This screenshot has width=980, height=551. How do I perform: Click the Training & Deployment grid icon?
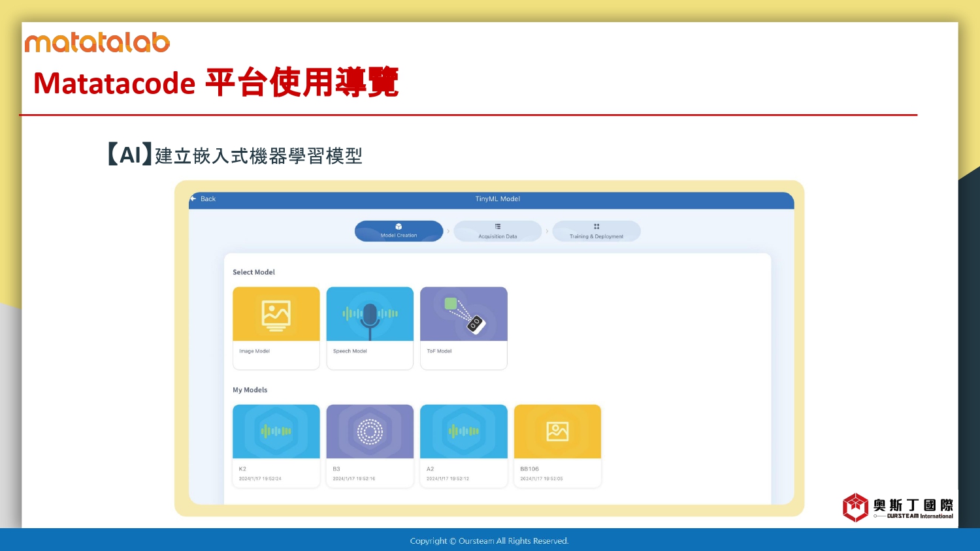click(596, 227)
